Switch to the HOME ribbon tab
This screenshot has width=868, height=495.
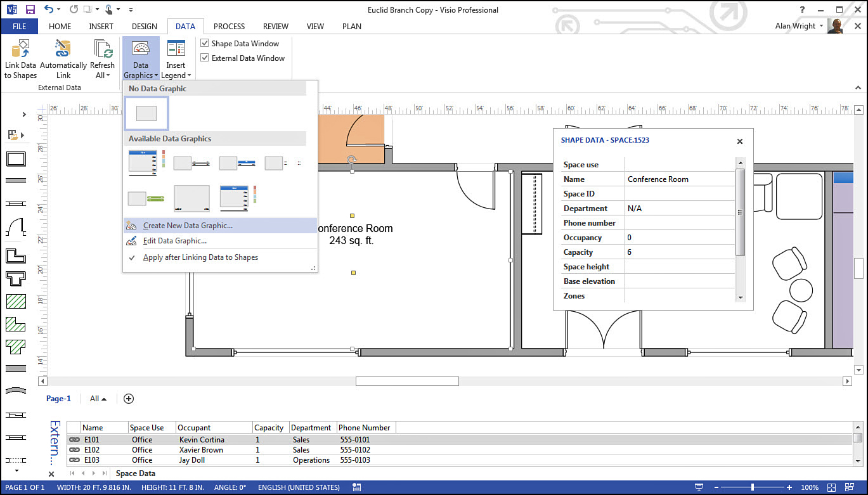(x=60, y=27)
